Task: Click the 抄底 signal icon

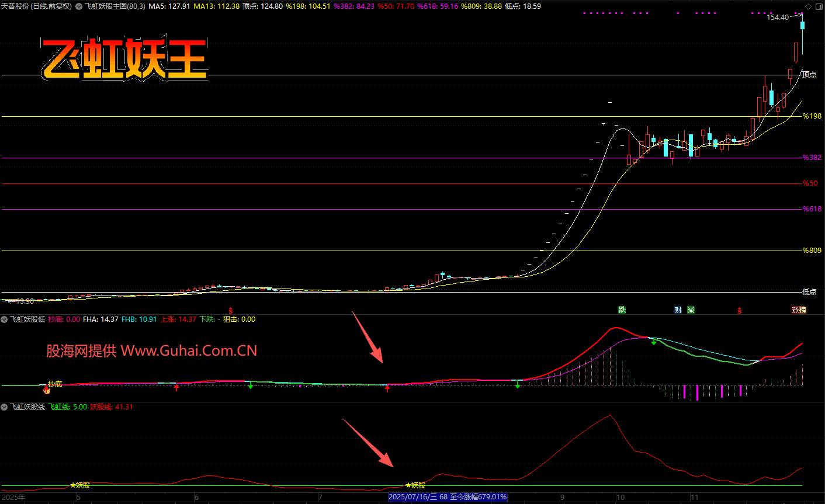Action: (47, 390)
